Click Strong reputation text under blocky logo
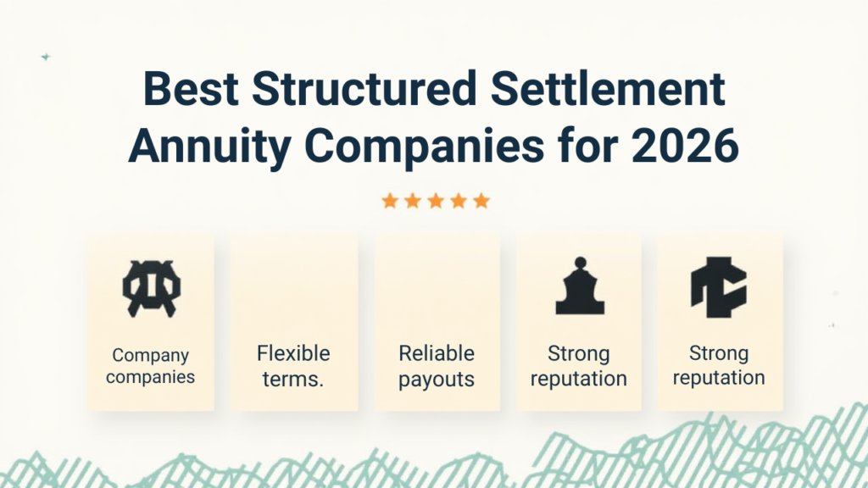The image size is (868, 488). click(719, 365)
